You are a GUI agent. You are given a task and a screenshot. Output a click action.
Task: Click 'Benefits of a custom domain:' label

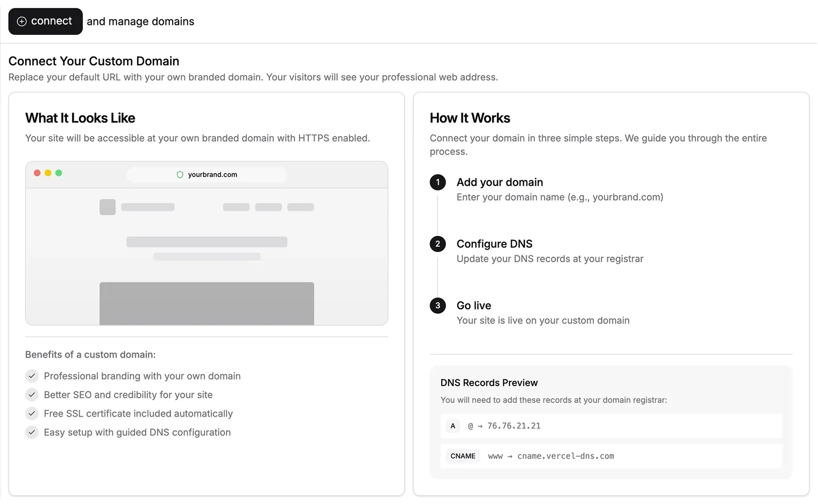point(90,355)
